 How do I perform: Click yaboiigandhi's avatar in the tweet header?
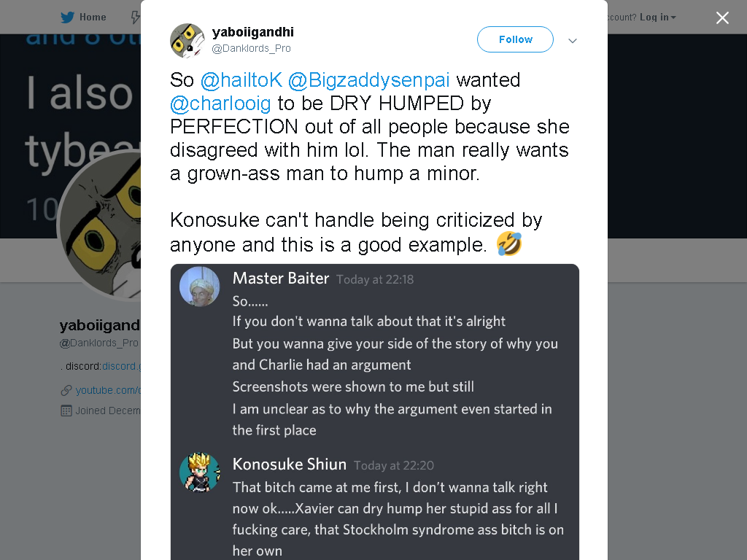pos(187,41)
